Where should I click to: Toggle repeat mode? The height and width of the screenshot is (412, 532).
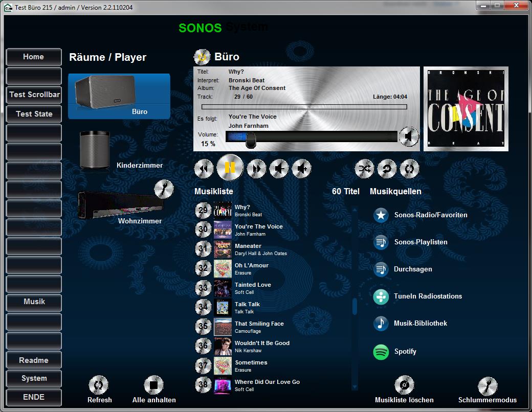(x=387, y=168)
